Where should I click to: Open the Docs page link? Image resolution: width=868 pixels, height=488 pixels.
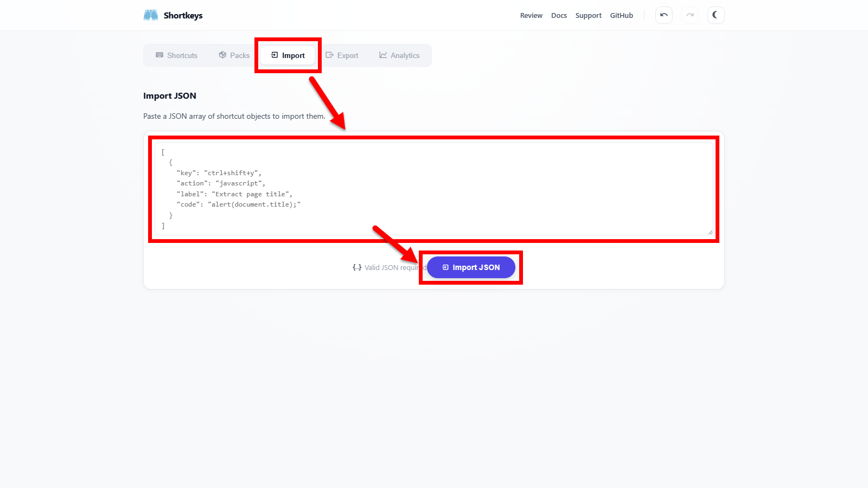(x=559, y=16)
